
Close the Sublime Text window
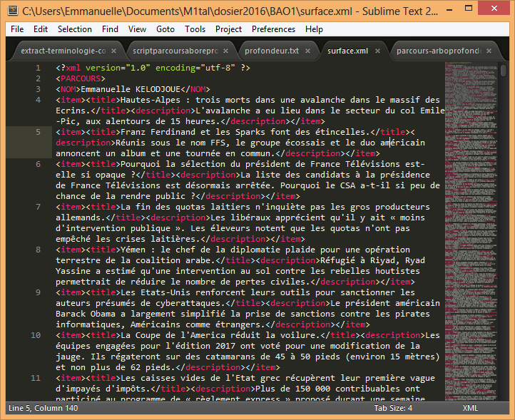[x=494, y=9]
